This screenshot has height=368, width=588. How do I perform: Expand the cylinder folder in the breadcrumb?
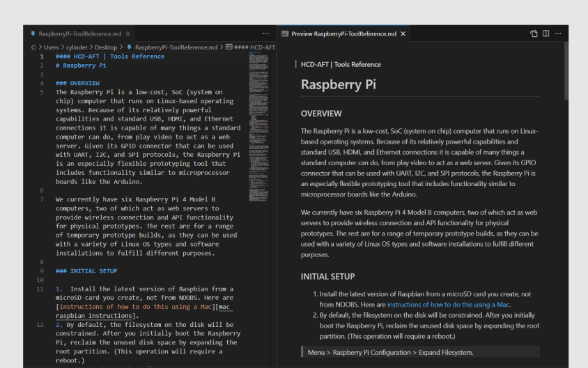tap(79, 47)
